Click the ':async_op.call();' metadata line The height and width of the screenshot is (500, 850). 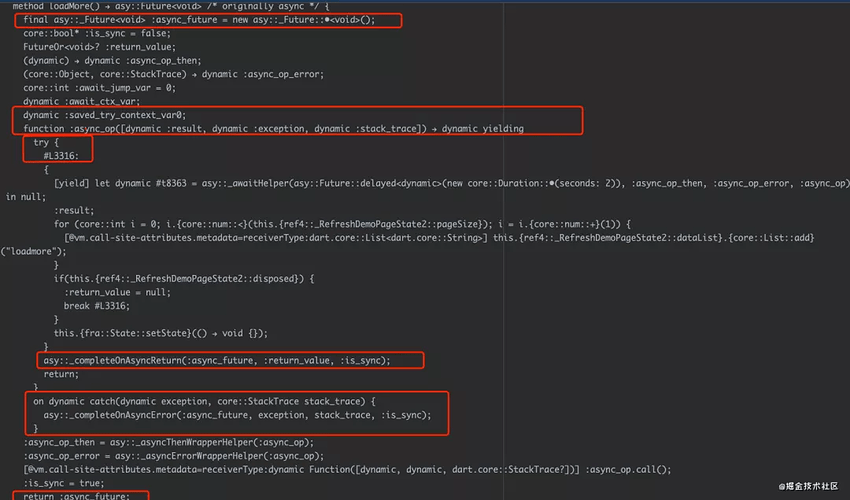click(x=347, y=470)
